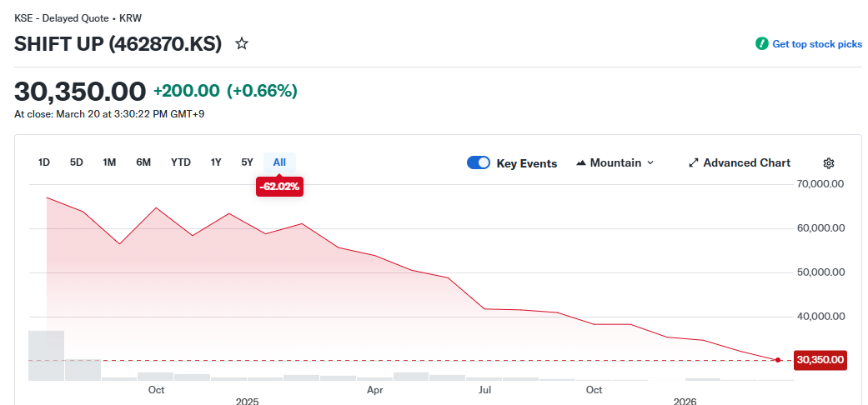Click the 60,000.00 axis label
The image size is (868, 405).
click(820, 228)
